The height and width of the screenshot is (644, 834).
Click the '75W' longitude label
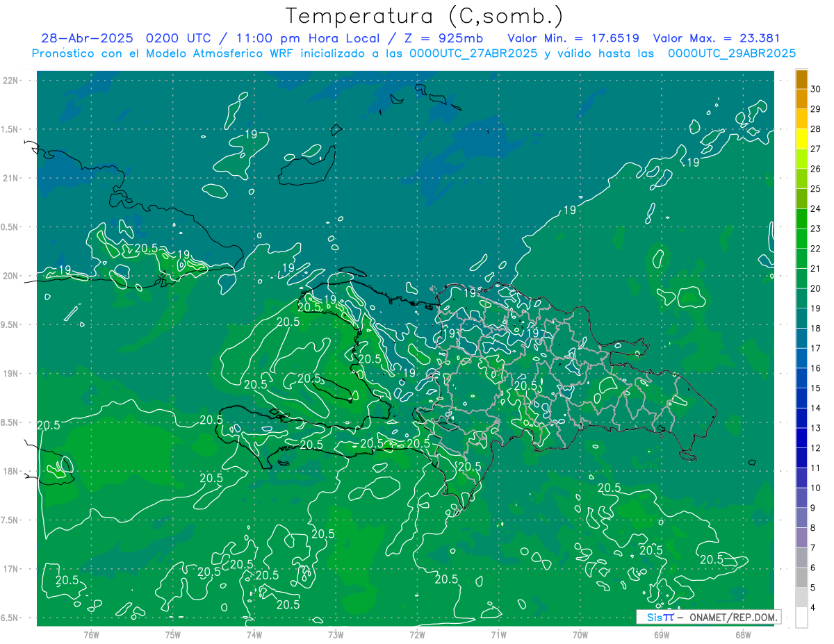172,635
